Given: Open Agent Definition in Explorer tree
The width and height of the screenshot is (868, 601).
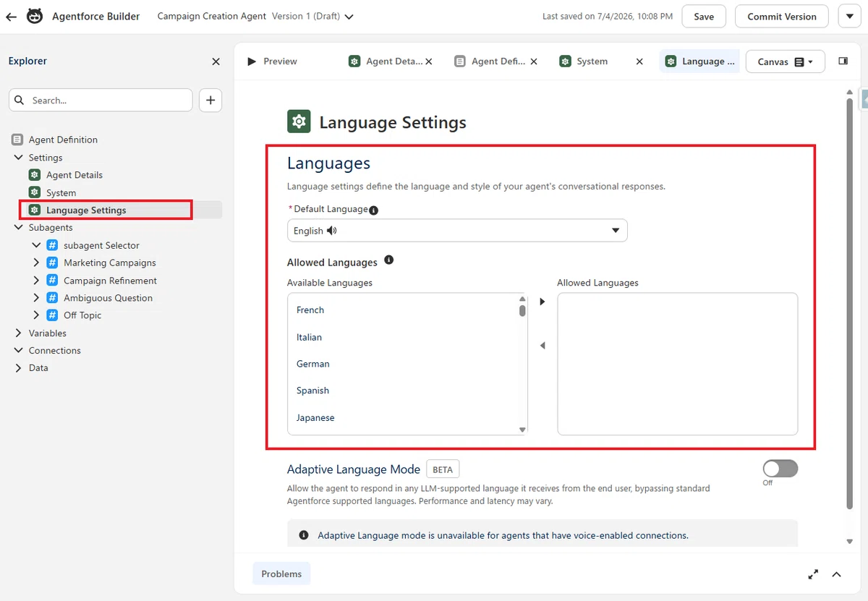Looking at the screenshot, I should click(x=63, y=140).
